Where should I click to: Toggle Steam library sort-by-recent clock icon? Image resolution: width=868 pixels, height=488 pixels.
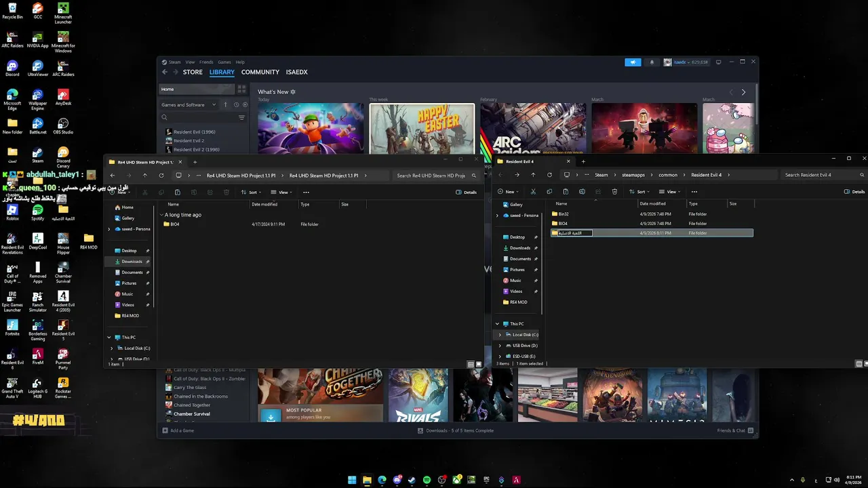236,105
